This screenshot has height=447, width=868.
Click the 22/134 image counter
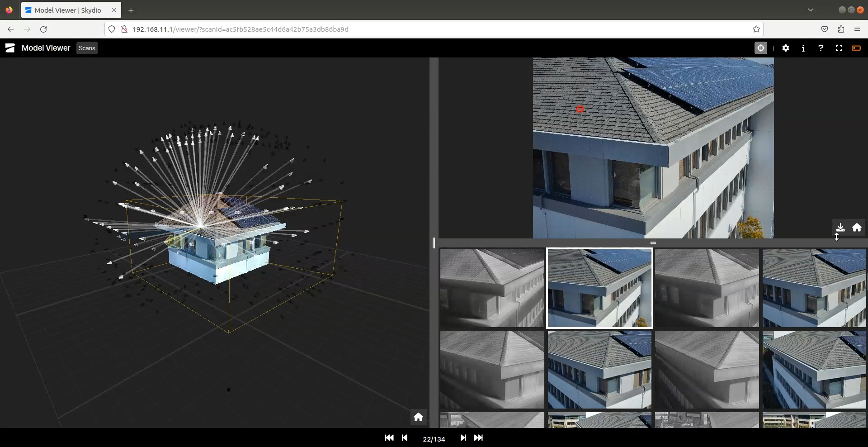coord(434,439)
